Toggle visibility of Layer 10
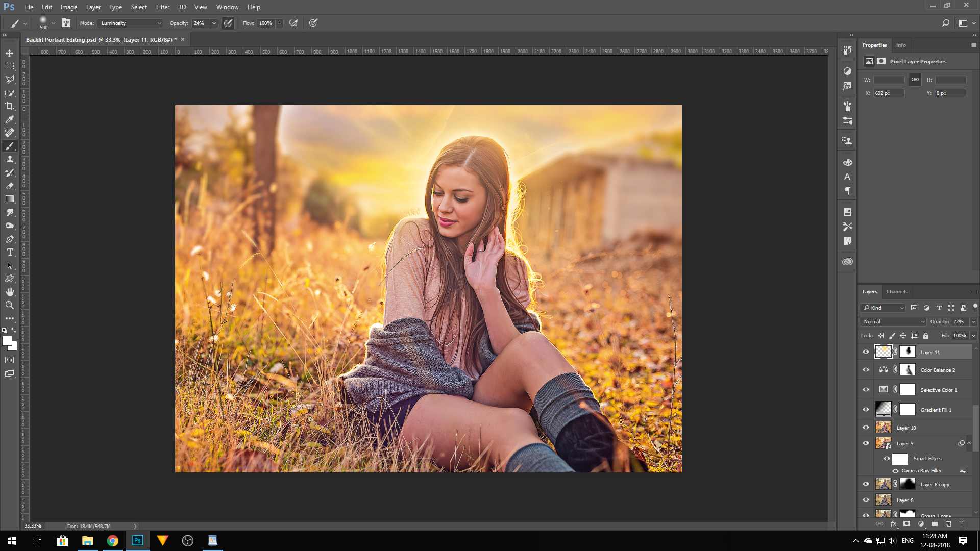Screen dimensions: 980x551 866,428
